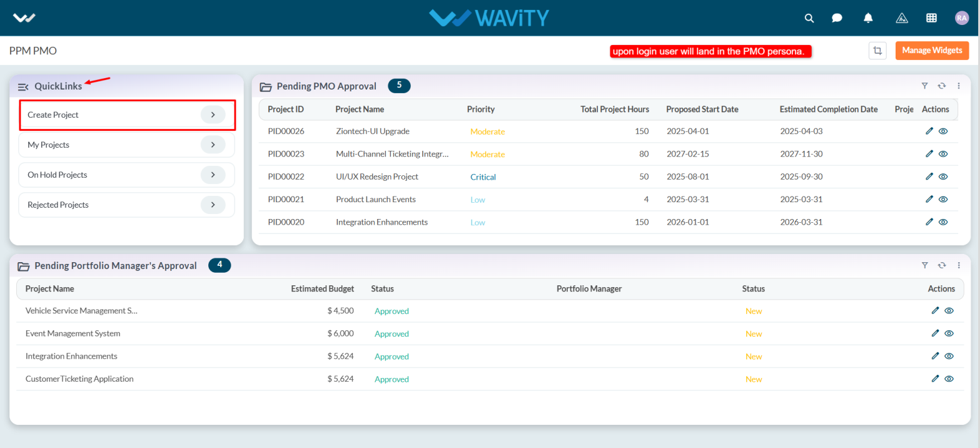Screen dimensions: 980x448
Task: Sort by Total Project Hours column header
Action: pos(615,109)
